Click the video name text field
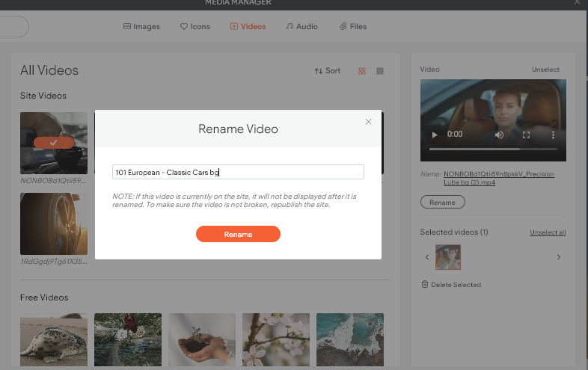Screen dimensions: 588x370 (x=238, y=172)
